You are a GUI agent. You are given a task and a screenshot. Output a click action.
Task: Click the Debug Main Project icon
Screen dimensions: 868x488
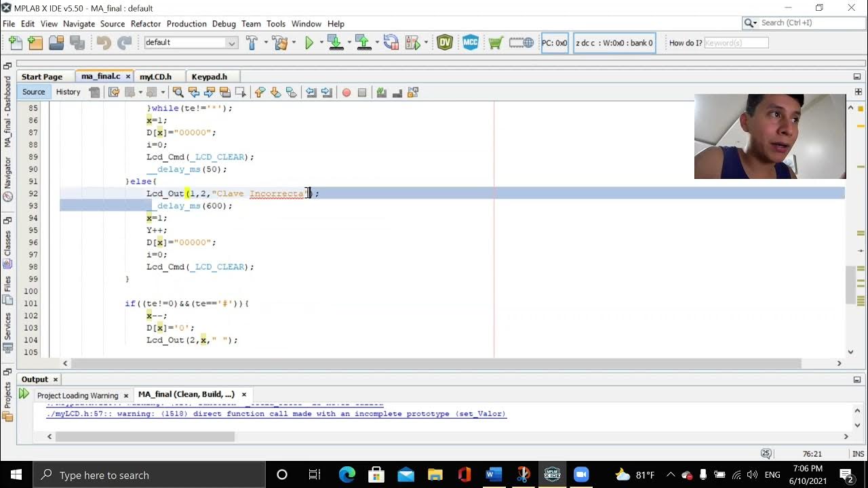click(412, 43)
